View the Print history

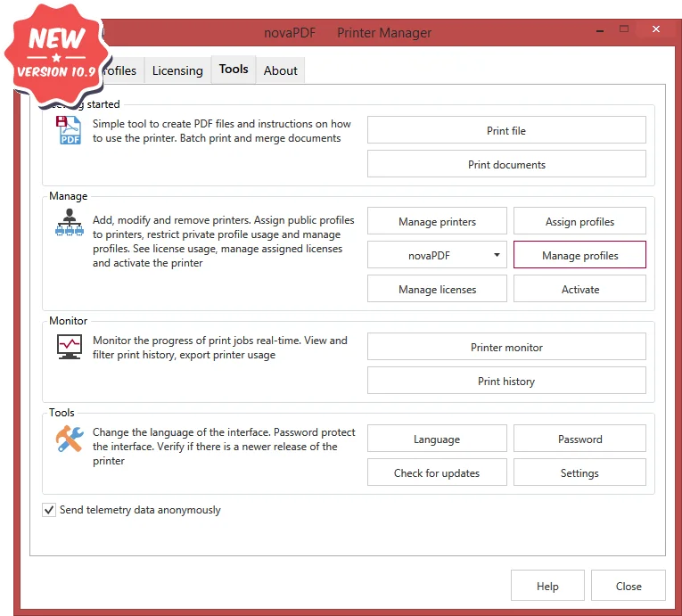coord(506,381)
